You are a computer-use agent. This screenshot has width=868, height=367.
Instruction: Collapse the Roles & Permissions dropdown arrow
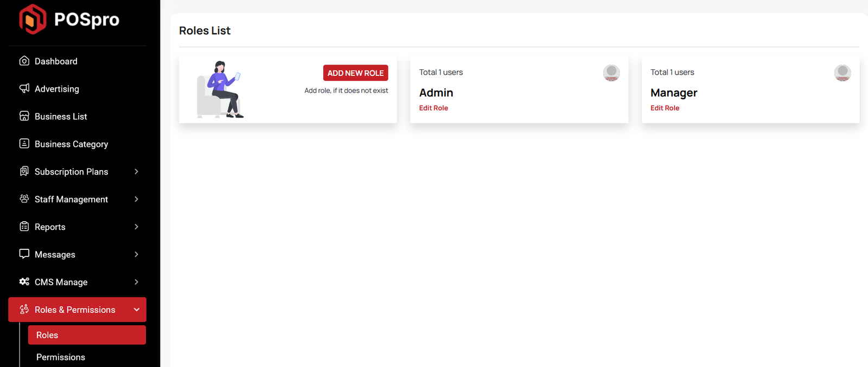(136, 310)
